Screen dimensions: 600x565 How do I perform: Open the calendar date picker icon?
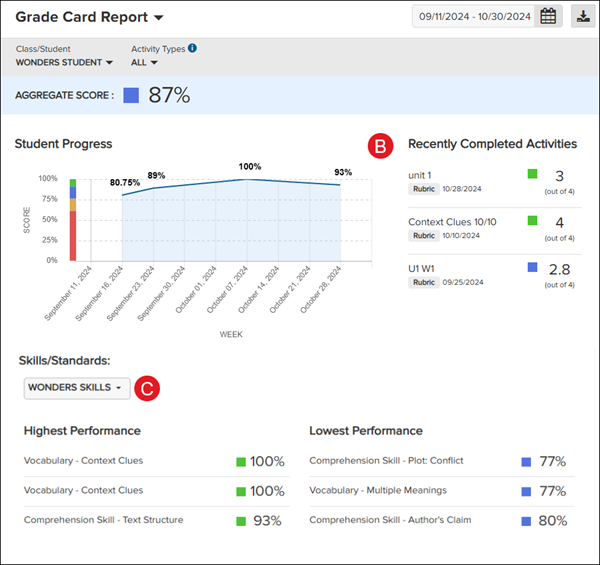[x=548, y=16]
